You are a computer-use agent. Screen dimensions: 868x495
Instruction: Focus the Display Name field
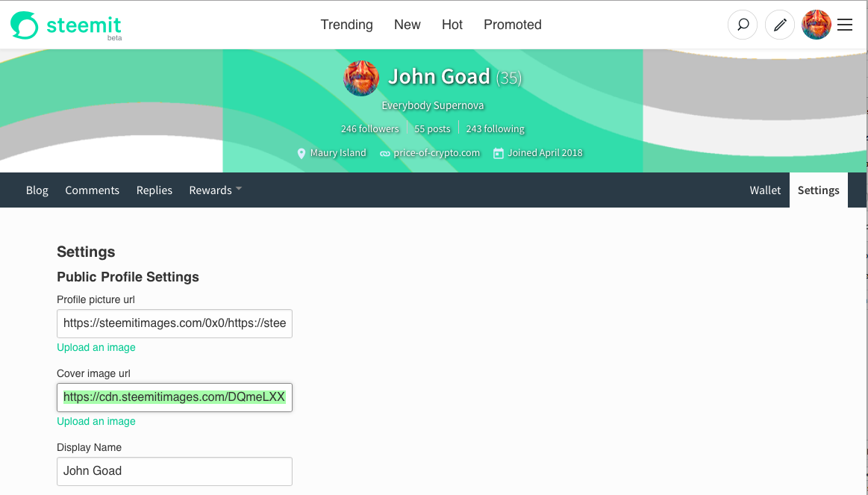click(175, 471)
